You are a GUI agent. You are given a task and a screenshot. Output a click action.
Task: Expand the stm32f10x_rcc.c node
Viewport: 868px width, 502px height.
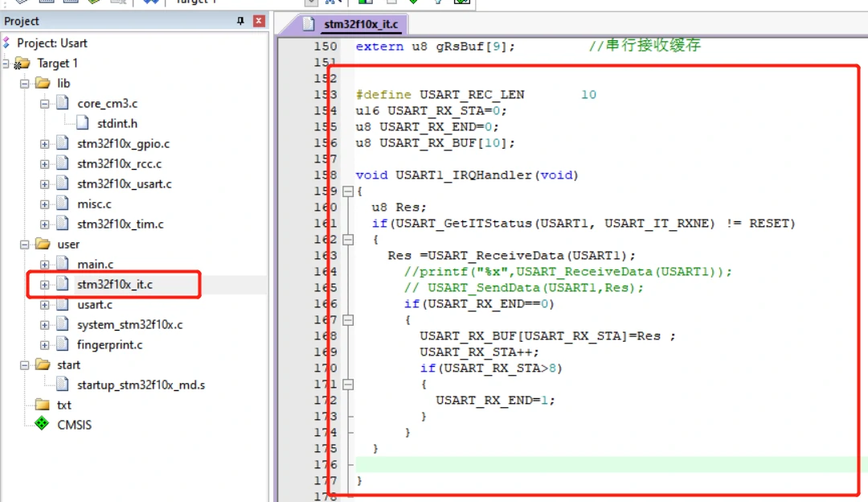point(44,164)
